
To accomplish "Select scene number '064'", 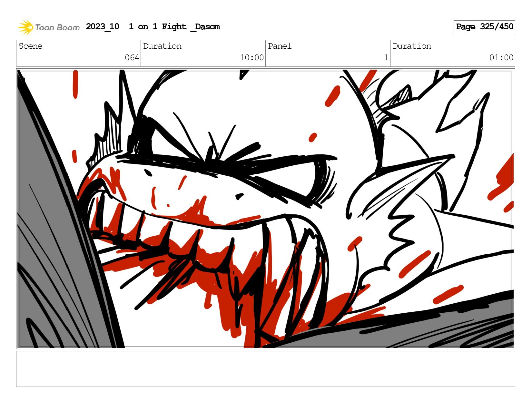I will 132,58.
